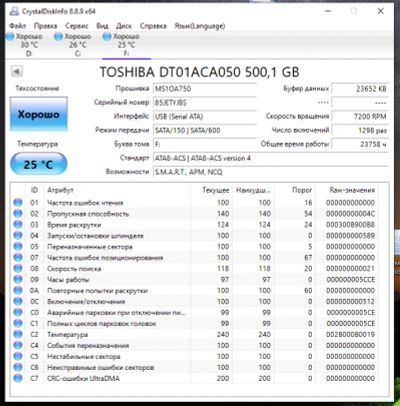Click status icon for attribute 07
Image resolution: width=400 pixels, height=406 pixels.
tap(18, 257)
